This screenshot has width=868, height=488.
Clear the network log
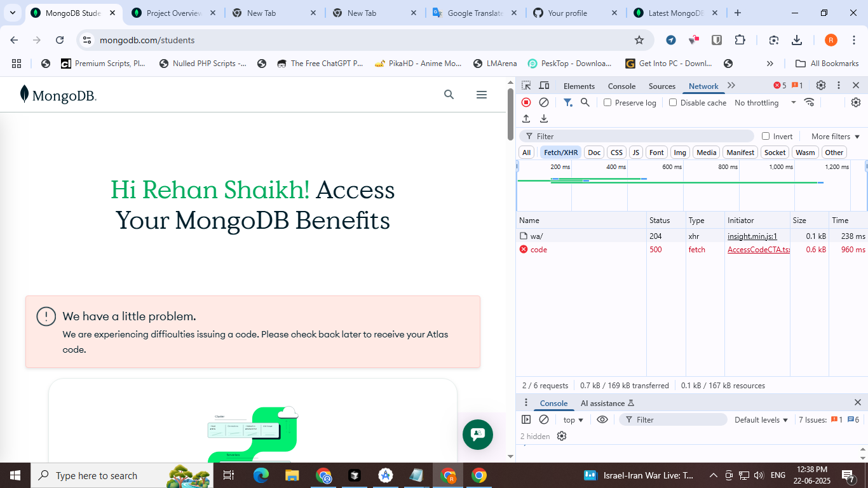[544, 102]
